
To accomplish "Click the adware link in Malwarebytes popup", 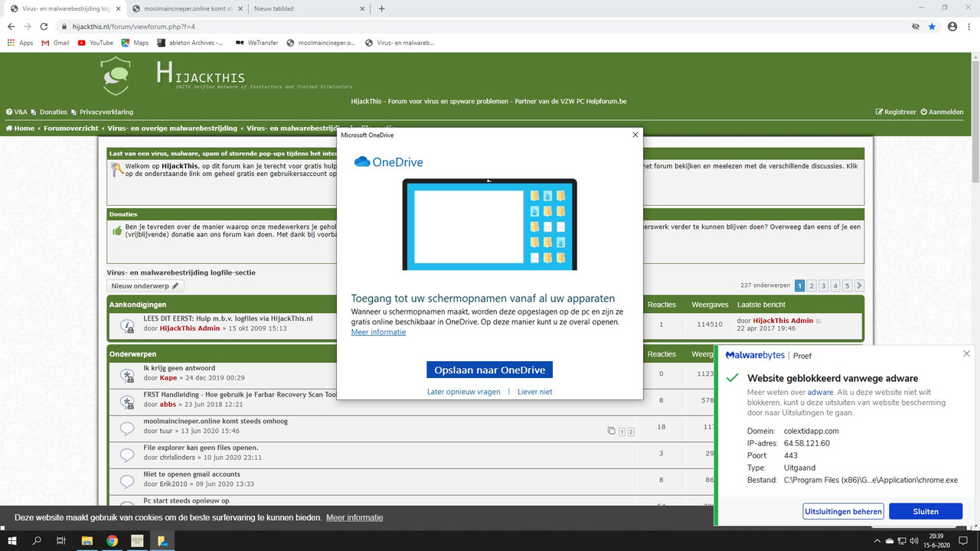I will pos(820,392).
